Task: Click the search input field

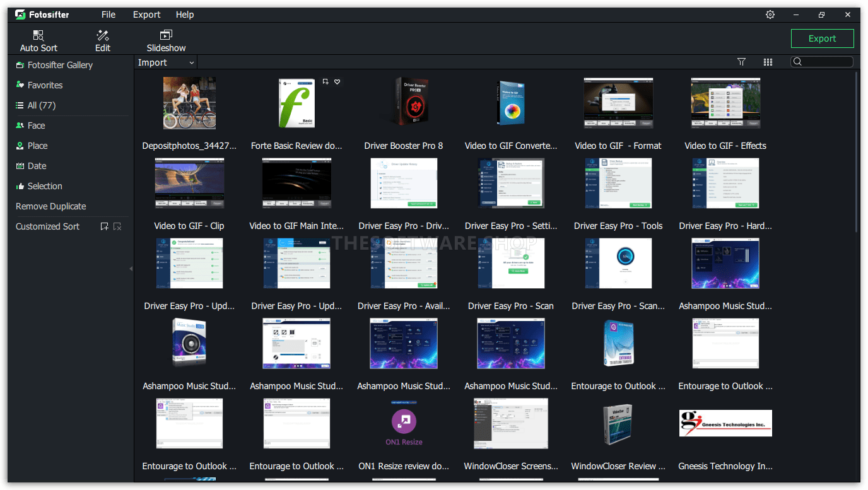Action: tap(822, 62)
